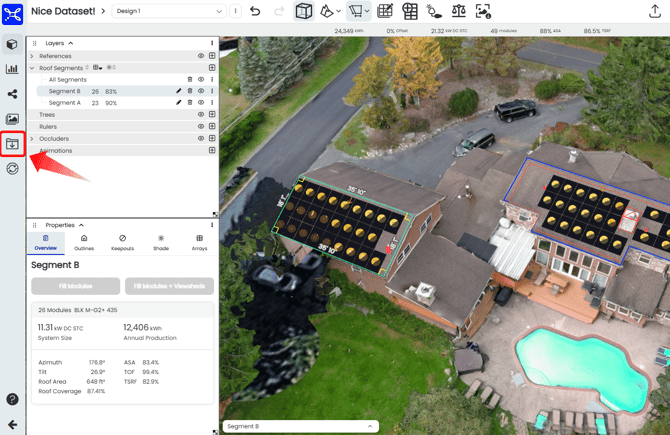Open the image gallery sidebar icon
The width and height of the screenshot is (670, 435).
point(12,119)
